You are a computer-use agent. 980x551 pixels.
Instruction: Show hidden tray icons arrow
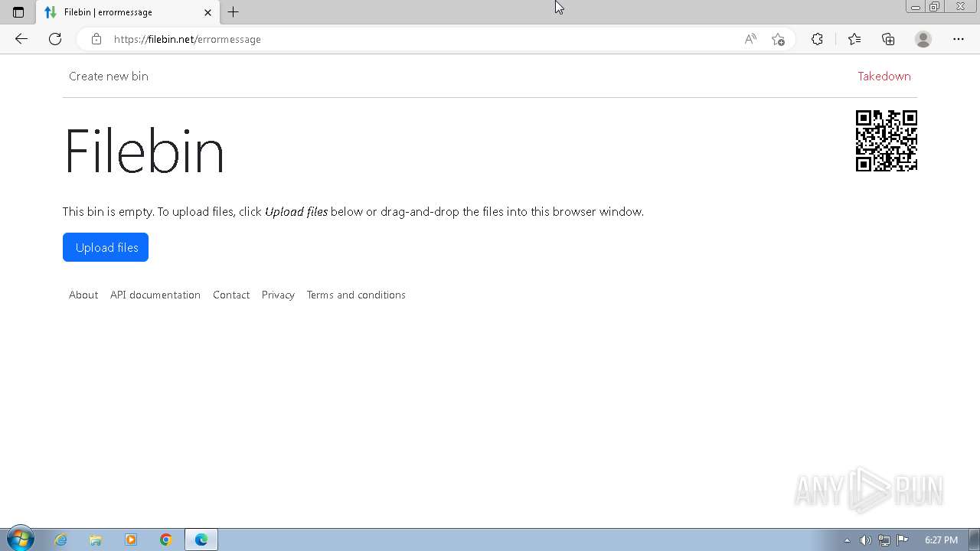(847, 540)
